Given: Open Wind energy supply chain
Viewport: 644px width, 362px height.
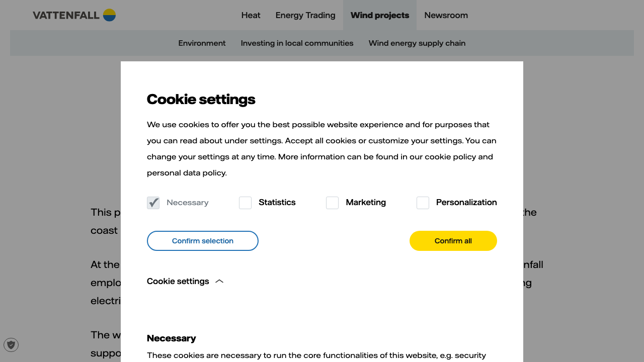Looking at the screenshot, I should click(417, 43).
